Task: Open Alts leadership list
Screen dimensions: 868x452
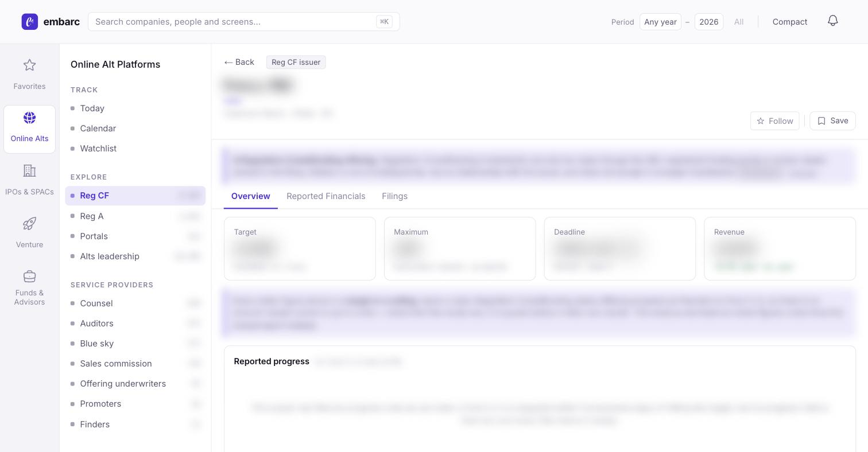Action: [x=135, y=256]
